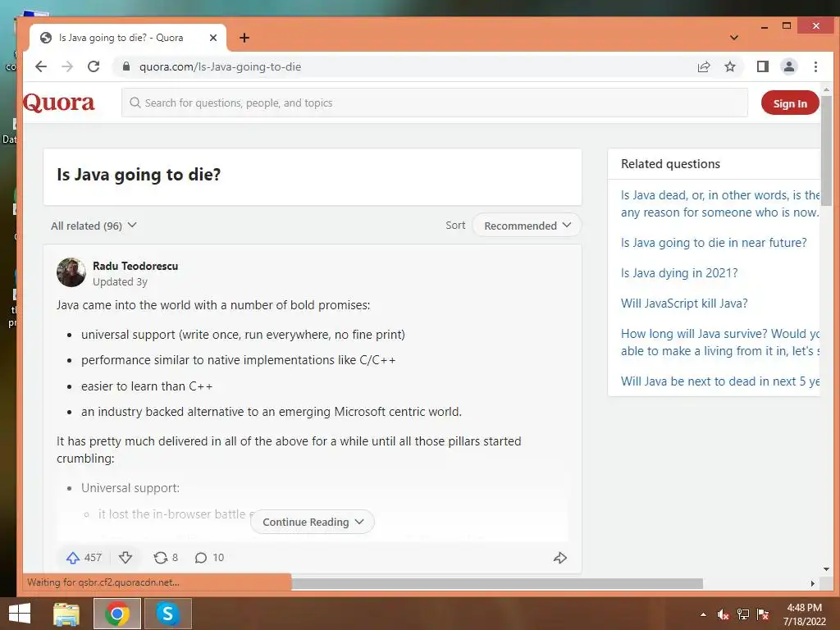Open 'Will Java be next to dead' link
Viewport: 840px width, 630px height.
pyautogui.click(x=720, y=381)
